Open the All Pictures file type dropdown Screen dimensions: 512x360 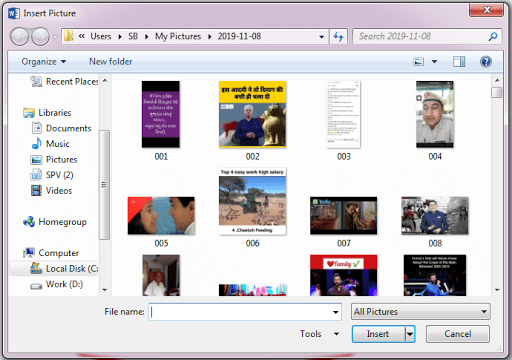pyautogui.click(x=421, y=312)
